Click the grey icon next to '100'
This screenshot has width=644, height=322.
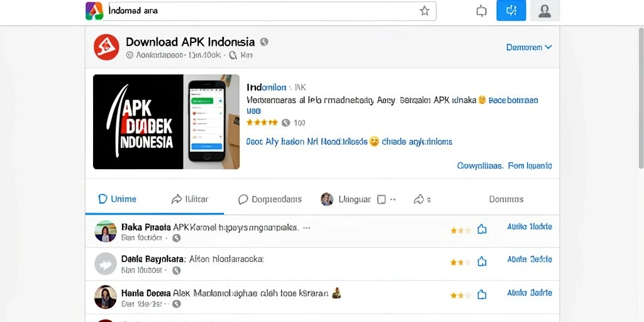[286, 123]
